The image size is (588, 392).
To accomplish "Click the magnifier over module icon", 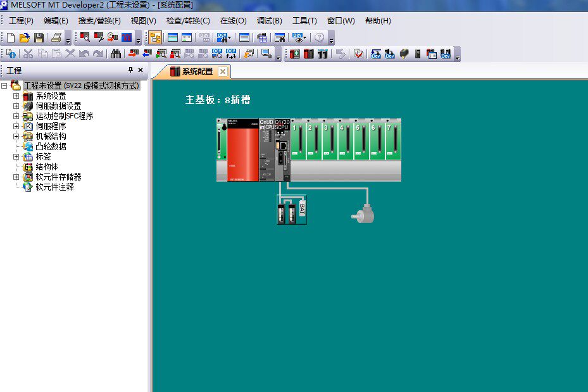I will 85,37.
